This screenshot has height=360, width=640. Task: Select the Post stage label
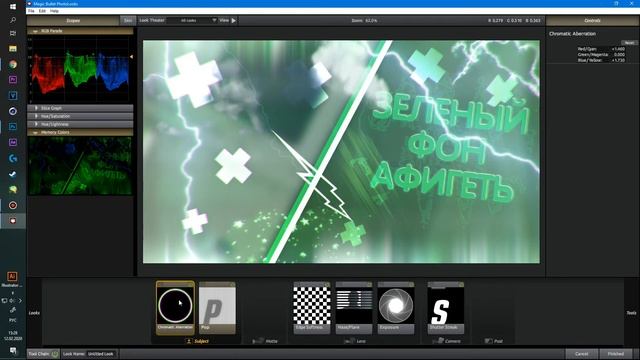[494, 341]
